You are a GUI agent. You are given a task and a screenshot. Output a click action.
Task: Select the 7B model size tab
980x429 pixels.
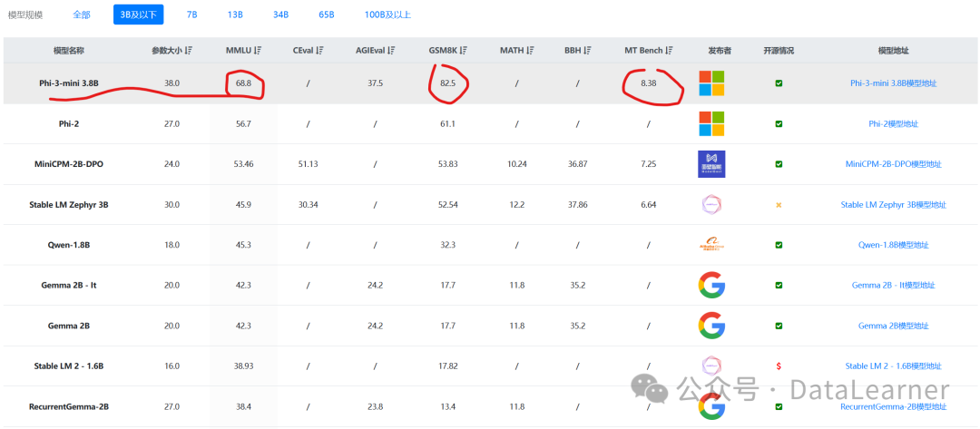pyautogui.click(x=191, y=15)
